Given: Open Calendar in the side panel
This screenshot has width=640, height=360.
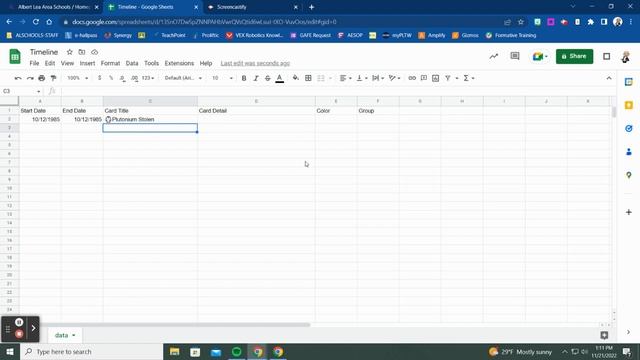Looking at the screenshot, I should click(x=629, y=82).
